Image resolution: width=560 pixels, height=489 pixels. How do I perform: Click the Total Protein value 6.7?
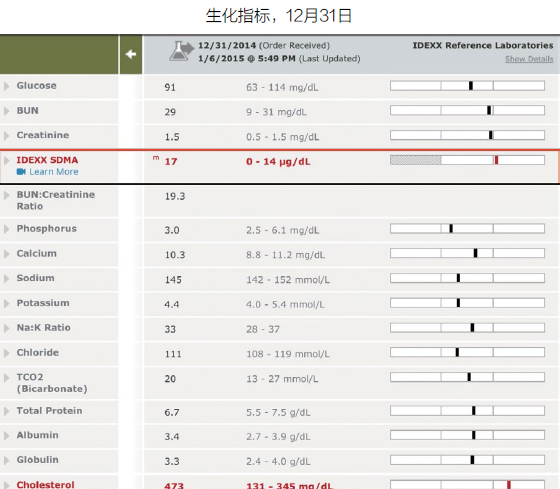point(171,413)
